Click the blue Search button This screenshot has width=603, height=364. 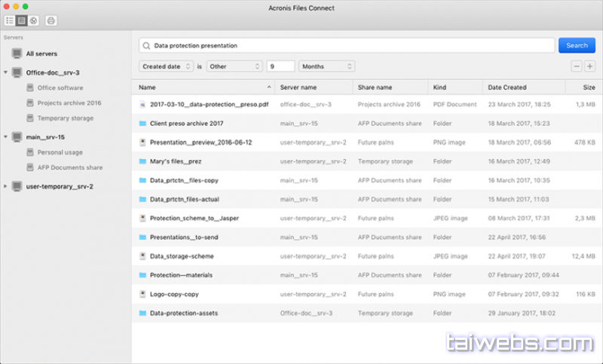click(x=577, y=45)
